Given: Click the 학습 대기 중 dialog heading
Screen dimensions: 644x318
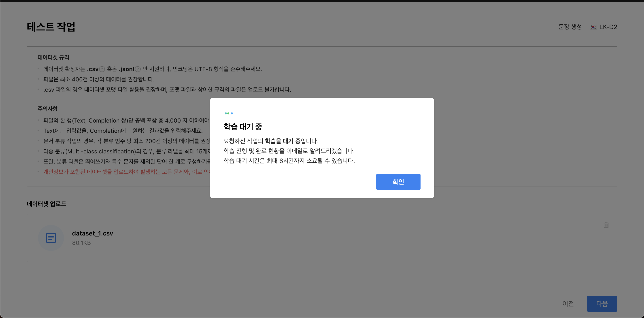Looking at the screenshot, I should pyautogui.click(x=243, y=127).
